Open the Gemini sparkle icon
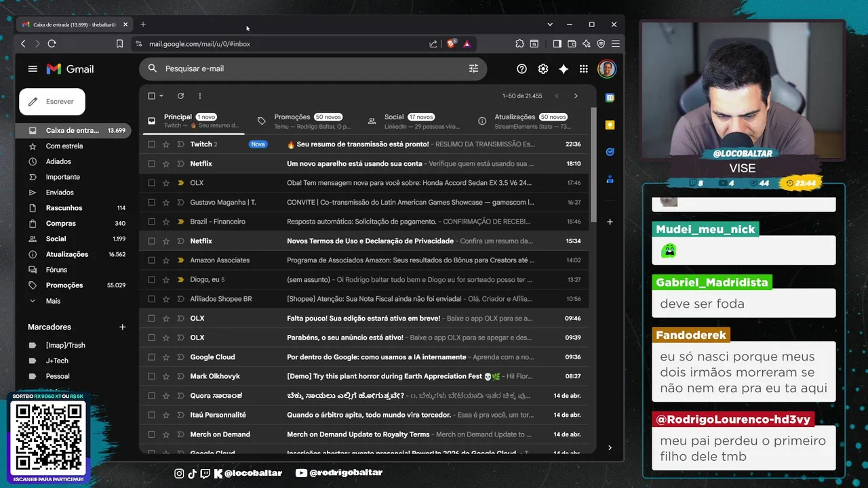The image size is (868, 488). click(563, 68)
